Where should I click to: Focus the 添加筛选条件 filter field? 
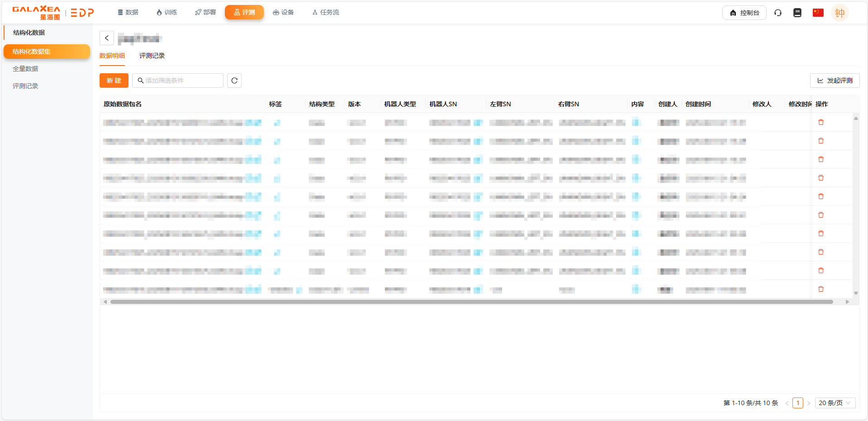coord(181,80)
